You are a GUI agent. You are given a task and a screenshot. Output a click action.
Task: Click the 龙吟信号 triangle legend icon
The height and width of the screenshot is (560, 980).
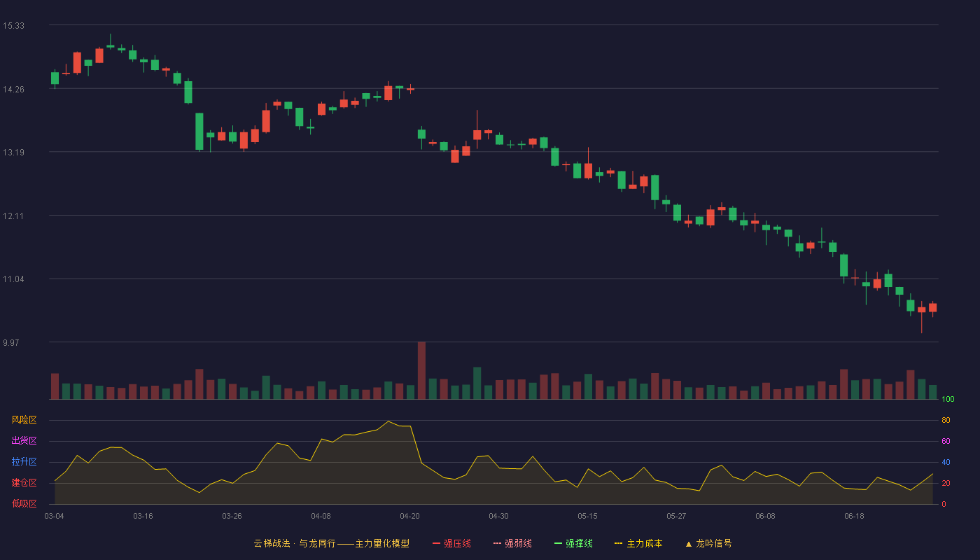[688, 544]
